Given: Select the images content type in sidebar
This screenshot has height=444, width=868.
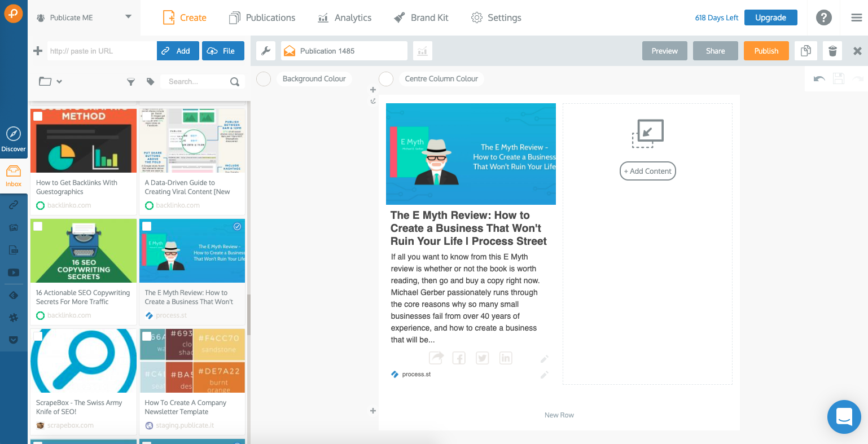Looking at the screenshot, I should click(14, 228).
